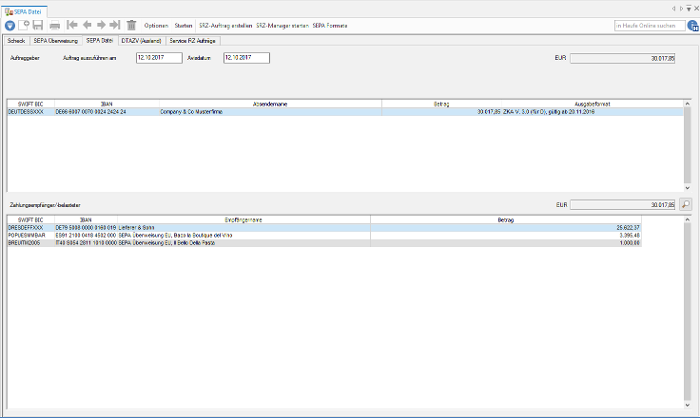Click the Auftrag ausführen am date field
This screenshot has height=418, width=700.
tap(159, 58)
